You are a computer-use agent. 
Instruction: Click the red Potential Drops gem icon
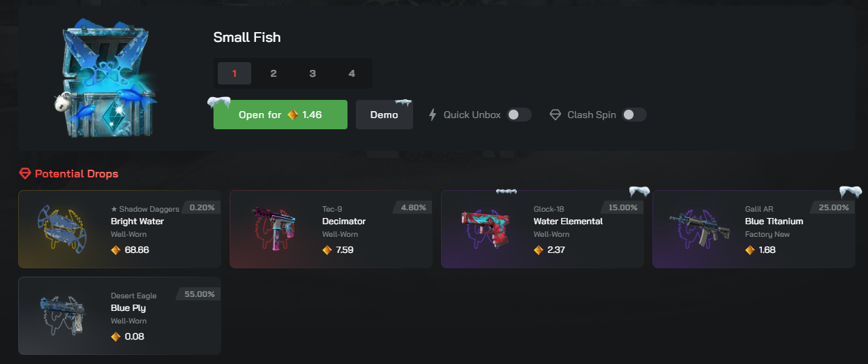pos(25,173)
